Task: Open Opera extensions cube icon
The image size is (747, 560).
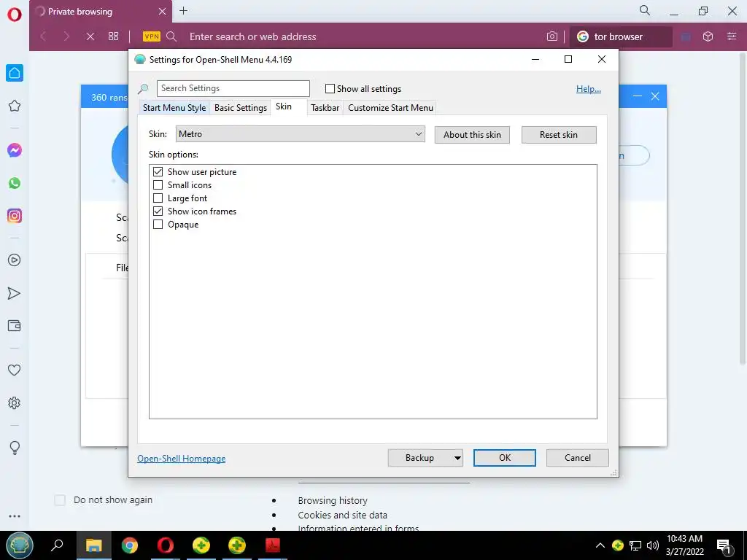Action: tap(708, 36)
